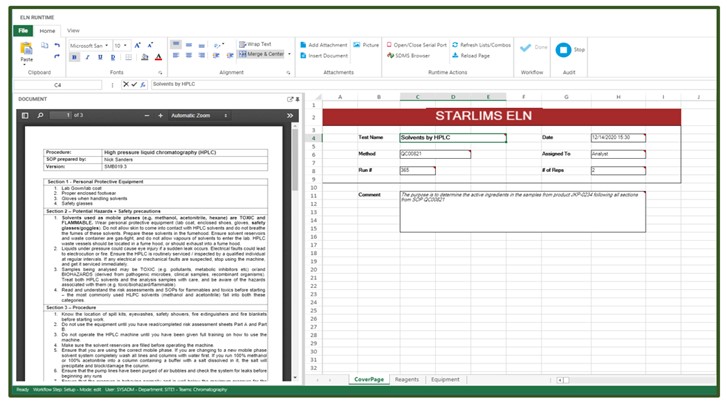Switch to the Equipment sheet tab
This screenshot has height=406, width=727.
pyautogui.click(x=445, y=379)
